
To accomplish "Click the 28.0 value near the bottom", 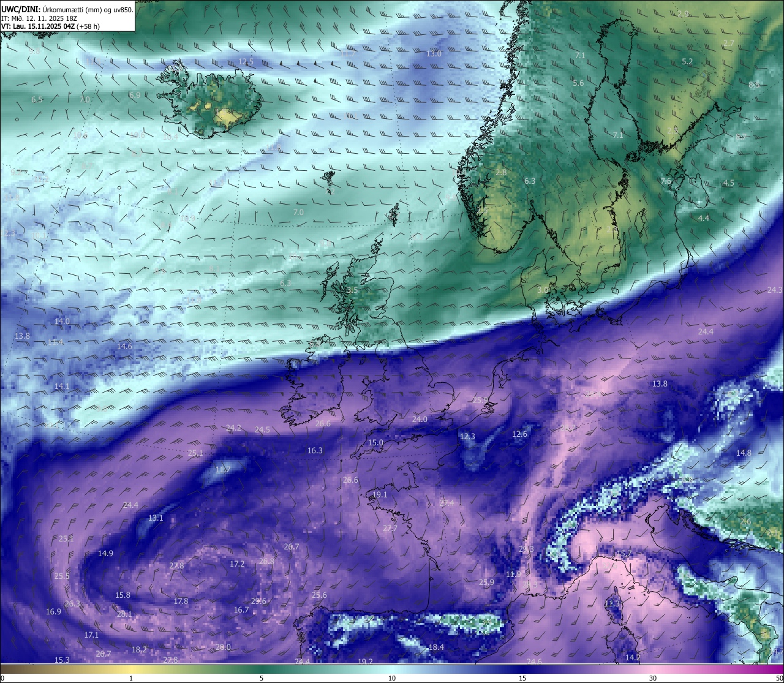I will click(223, 647).
